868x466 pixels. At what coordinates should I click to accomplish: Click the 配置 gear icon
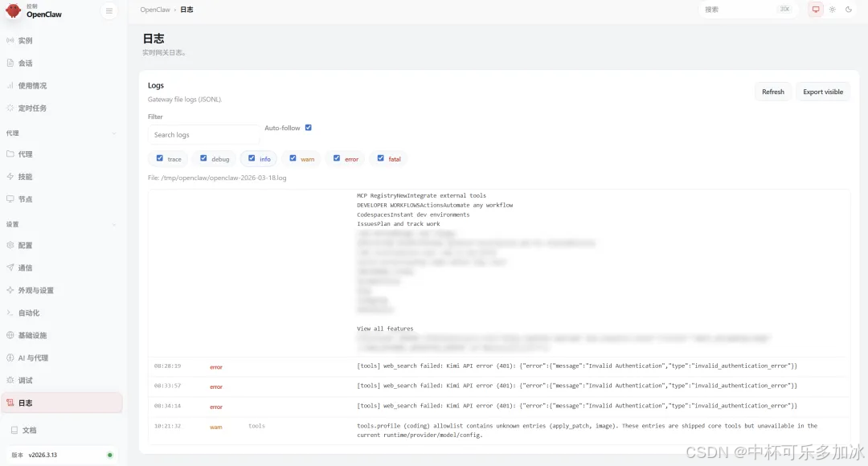click(x=10, y=245)
